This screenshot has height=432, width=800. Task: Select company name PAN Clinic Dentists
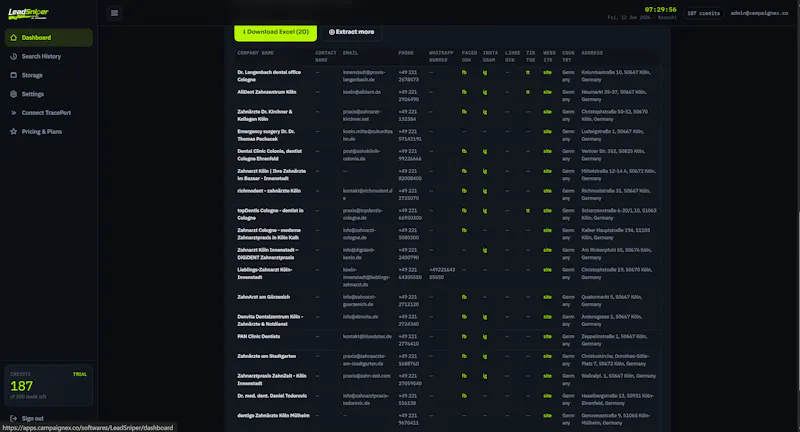pos(259,337)
